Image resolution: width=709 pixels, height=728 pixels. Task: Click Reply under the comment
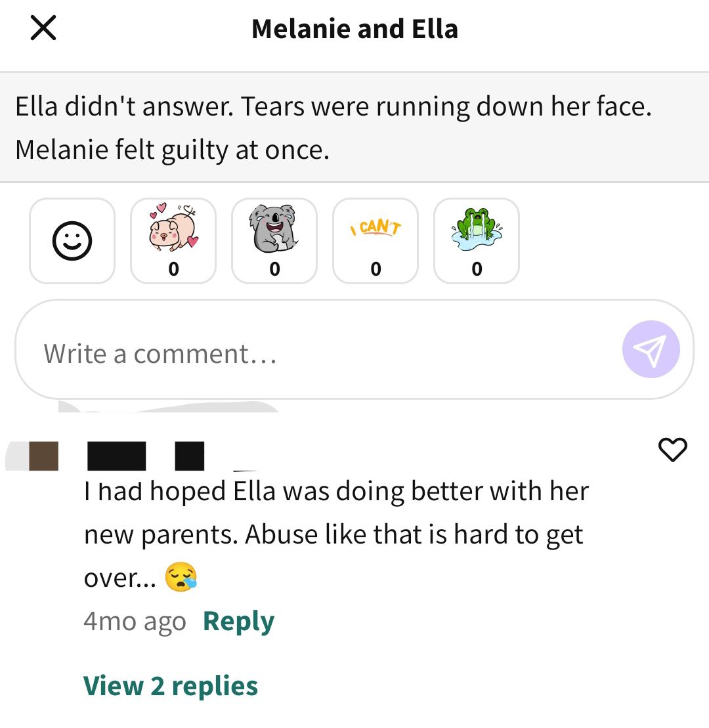pos(239,621)
